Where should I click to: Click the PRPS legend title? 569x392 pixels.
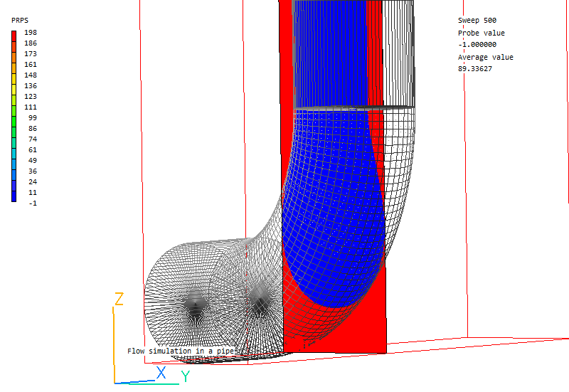pyautogui.click(x=18, y=21)
